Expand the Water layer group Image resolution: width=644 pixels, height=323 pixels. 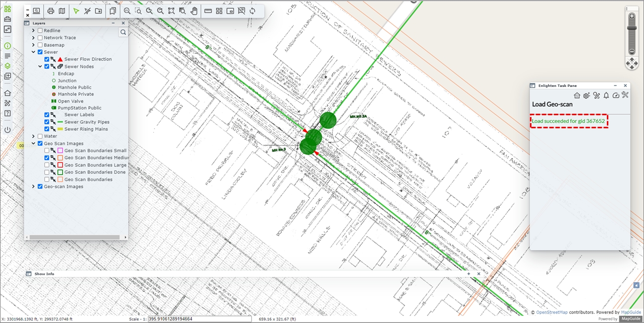34,136
